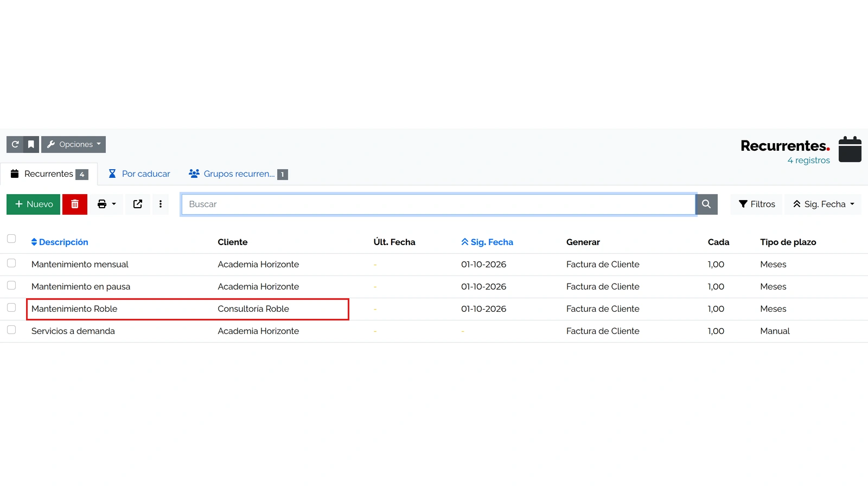Sort by the Sig. Fecha column header

pyautogui.click(x=487, y=242)
